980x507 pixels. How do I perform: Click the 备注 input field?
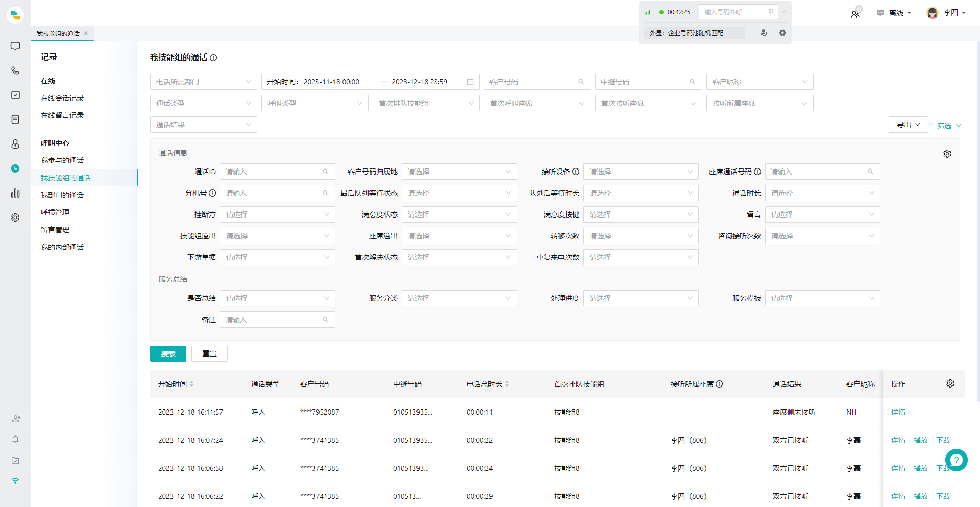tap(278, 320)
